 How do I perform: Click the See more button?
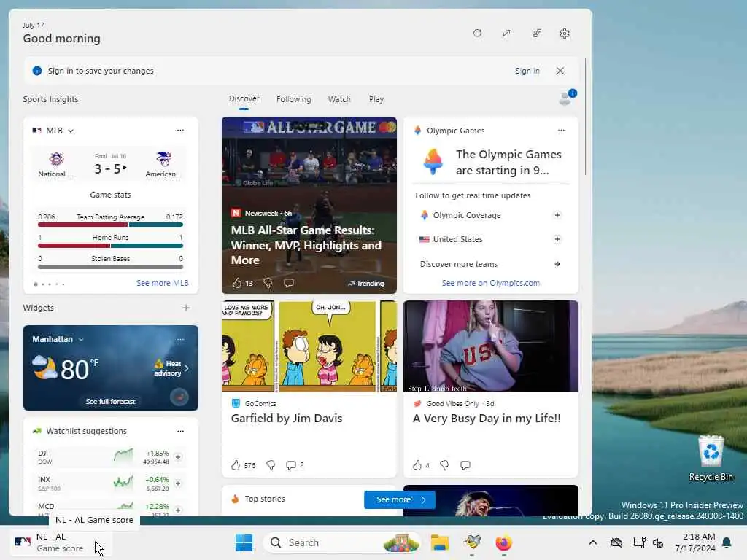(x=399, y=499)
